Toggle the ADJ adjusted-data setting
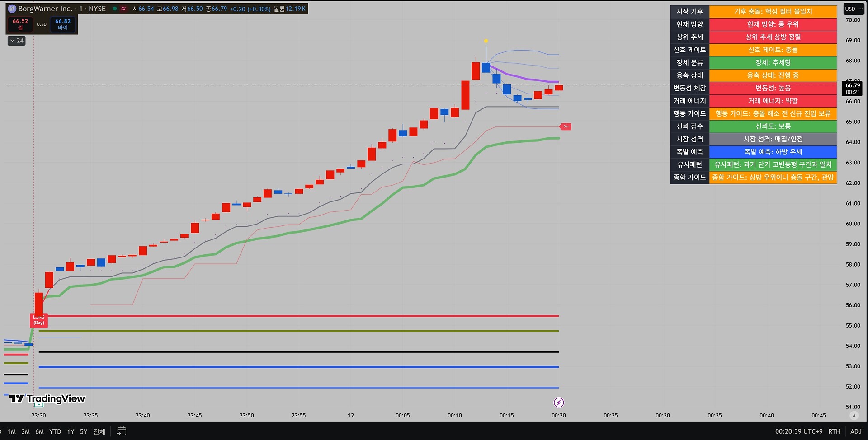 [x=856, y=431]
